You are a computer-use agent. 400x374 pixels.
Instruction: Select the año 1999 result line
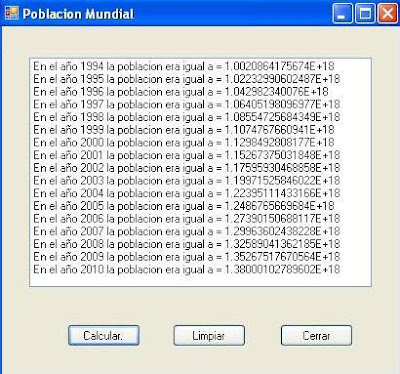[x=184, y=130]
